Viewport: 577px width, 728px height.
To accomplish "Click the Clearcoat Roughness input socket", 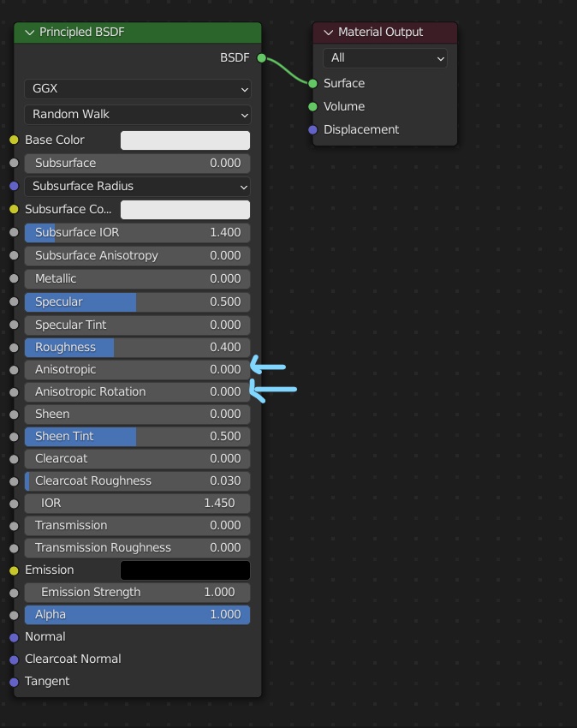I will click(14, 481).
